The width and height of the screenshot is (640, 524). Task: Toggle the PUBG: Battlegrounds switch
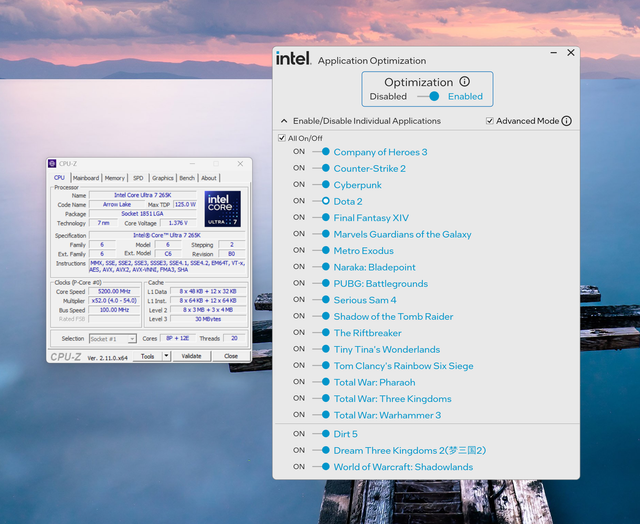click(321, 283)
